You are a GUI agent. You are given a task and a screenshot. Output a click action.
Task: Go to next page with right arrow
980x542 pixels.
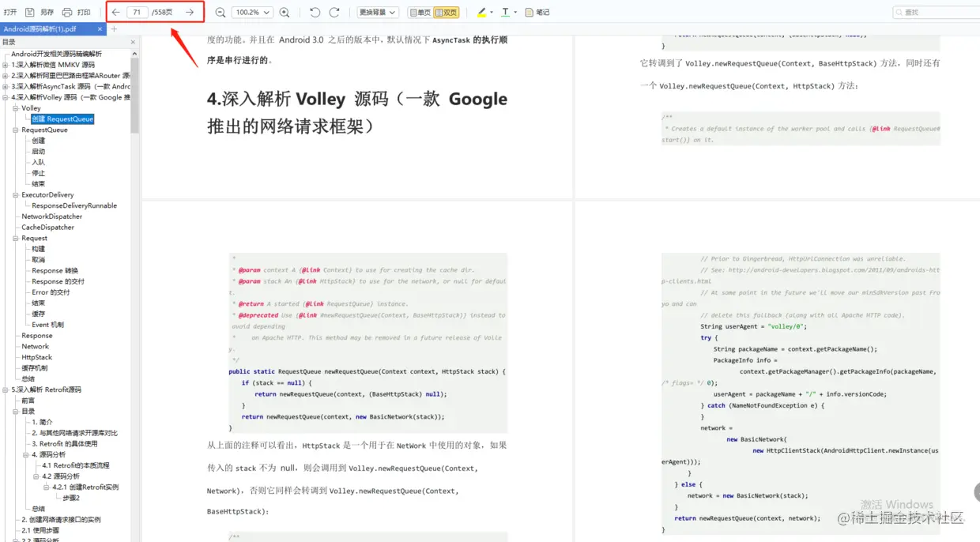coord(190,12)
